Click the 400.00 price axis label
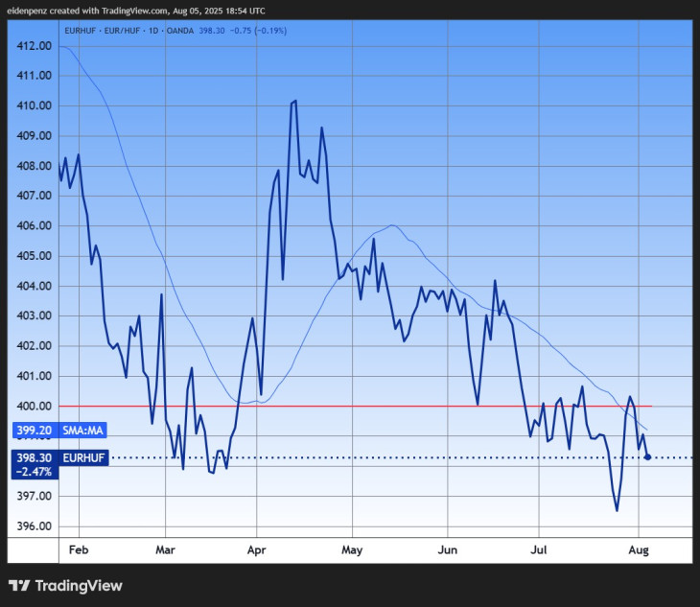Image resolution: width=700 pixels, height=607 pixels. point(34,407)
